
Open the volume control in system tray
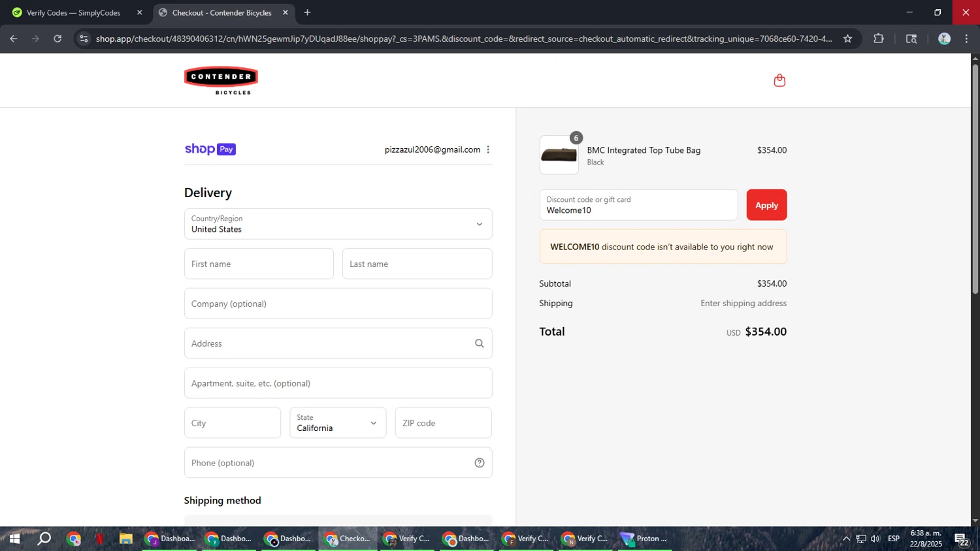[875, 539]
